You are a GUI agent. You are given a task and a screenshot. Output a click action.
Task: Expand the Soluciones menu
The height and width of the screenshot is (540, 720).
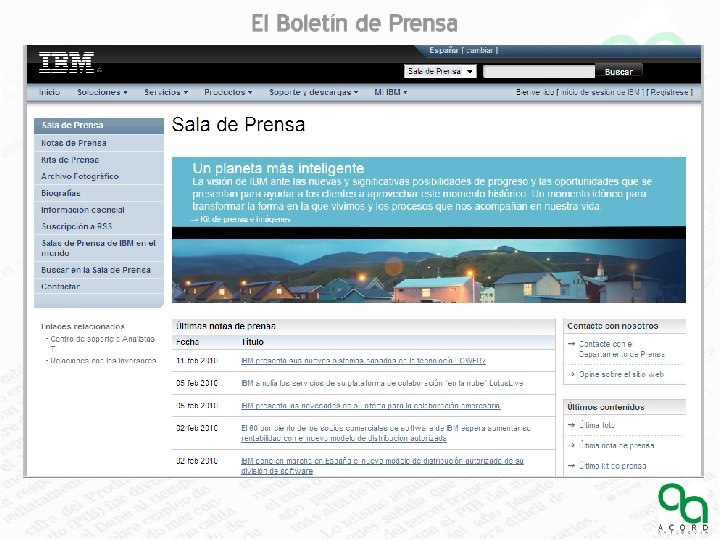pyautogui.click(x=102, y=92)
